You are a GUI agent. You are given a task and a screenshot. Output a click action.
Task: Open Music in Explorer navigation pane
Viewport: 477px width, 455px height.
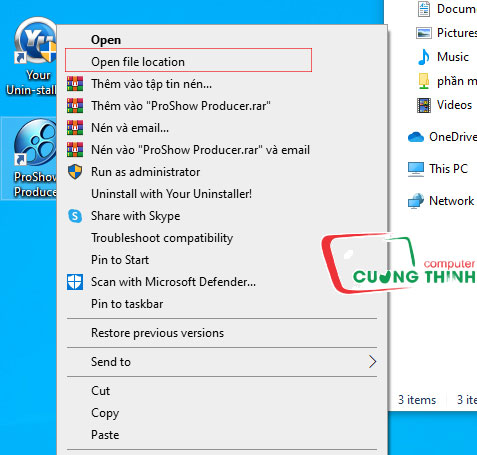[x=453, y=57]
